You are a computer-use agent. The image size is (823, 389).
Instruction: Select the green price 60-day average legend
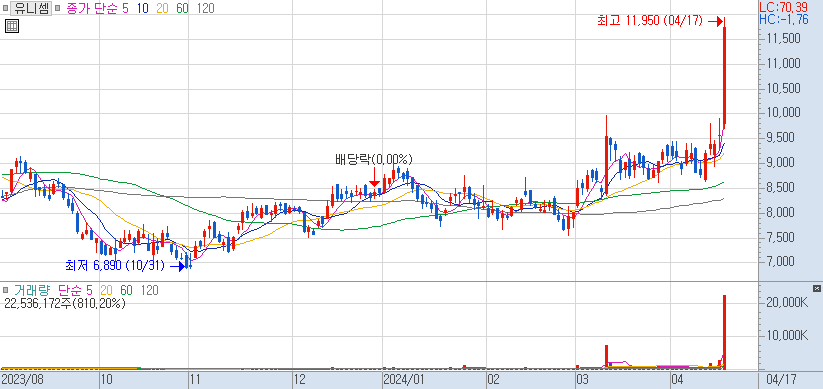pyautogui.click(x=182, y=8)
